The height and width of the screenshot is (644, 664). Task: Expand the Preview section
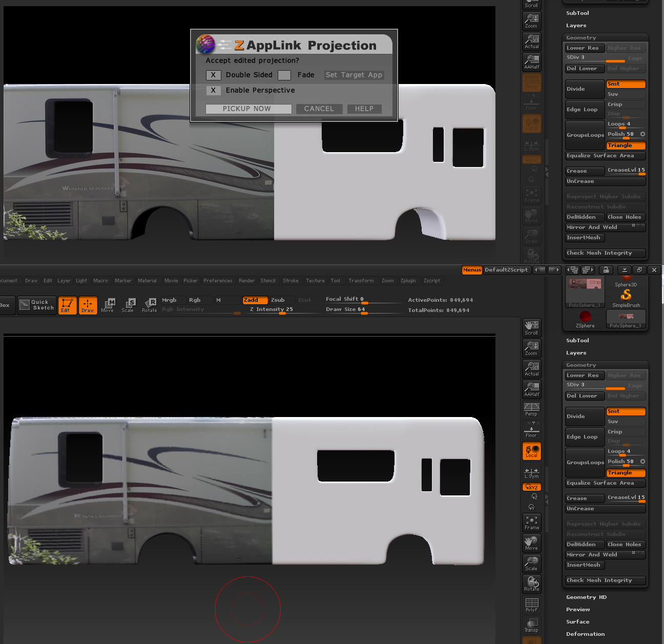tap(578, 610)
